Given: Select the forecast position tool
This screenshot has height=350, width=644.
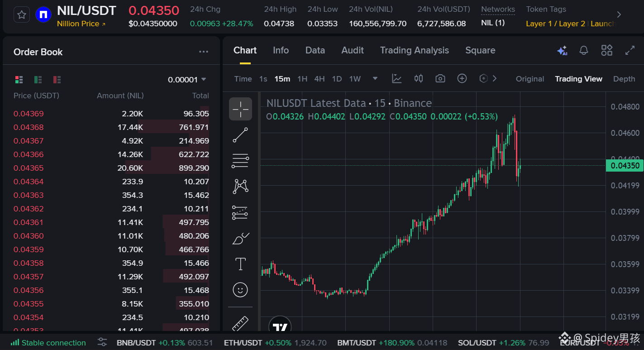Looking at the screenshot, I should pyautogui.click(x=240, y=212).
